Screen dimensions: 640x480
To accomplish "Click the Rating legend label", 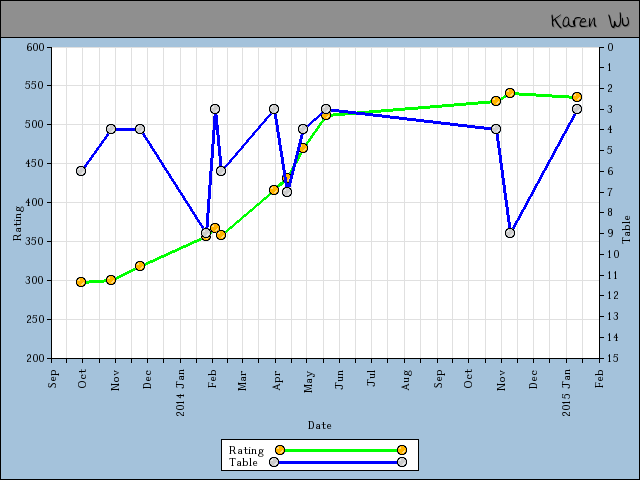I will [x=246, y=451].
